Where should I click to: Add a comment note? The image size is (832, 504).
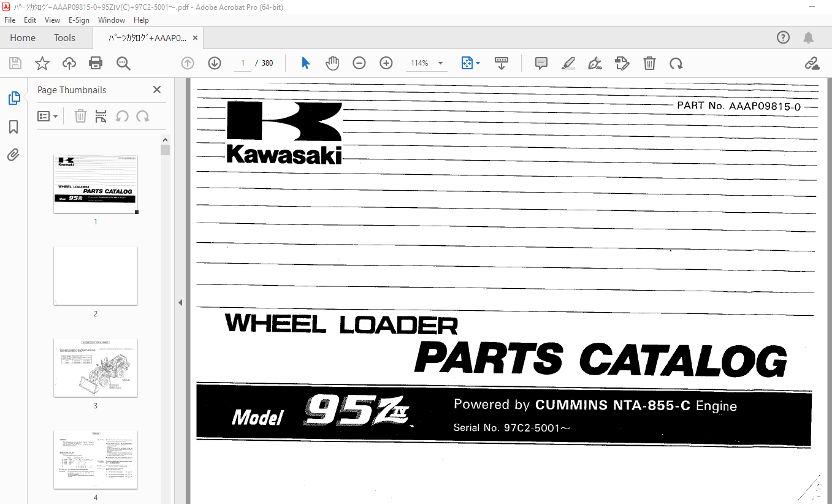[541, 63]
